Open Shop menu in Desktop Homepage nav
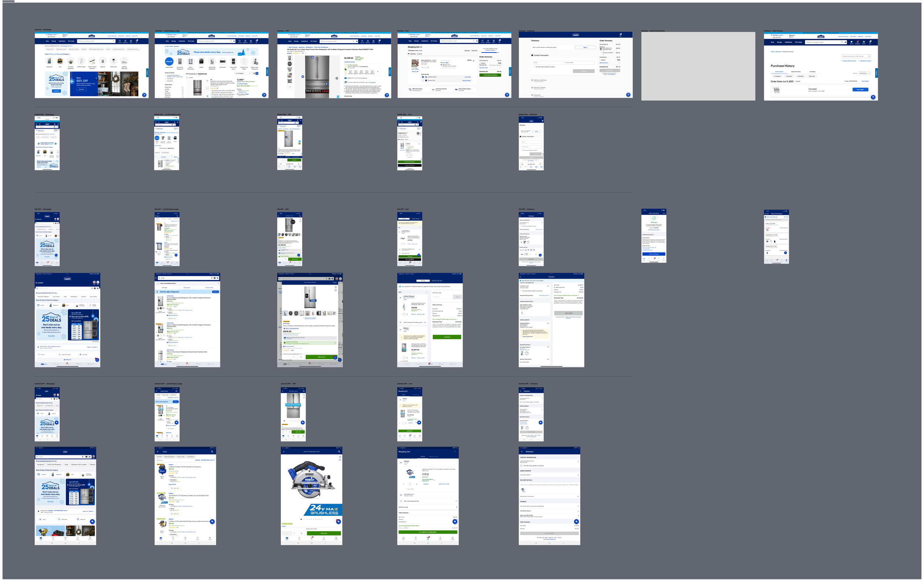The width and height of the screenshot is (924, 582). coord(48,41)
